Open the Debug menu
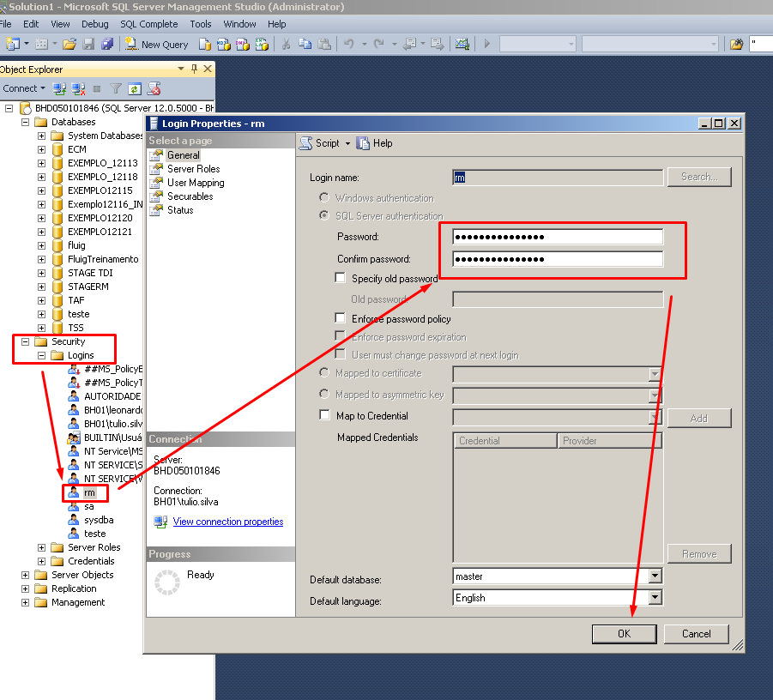The height and width of the screenshot is (700, 773). (x=94, y=24)
